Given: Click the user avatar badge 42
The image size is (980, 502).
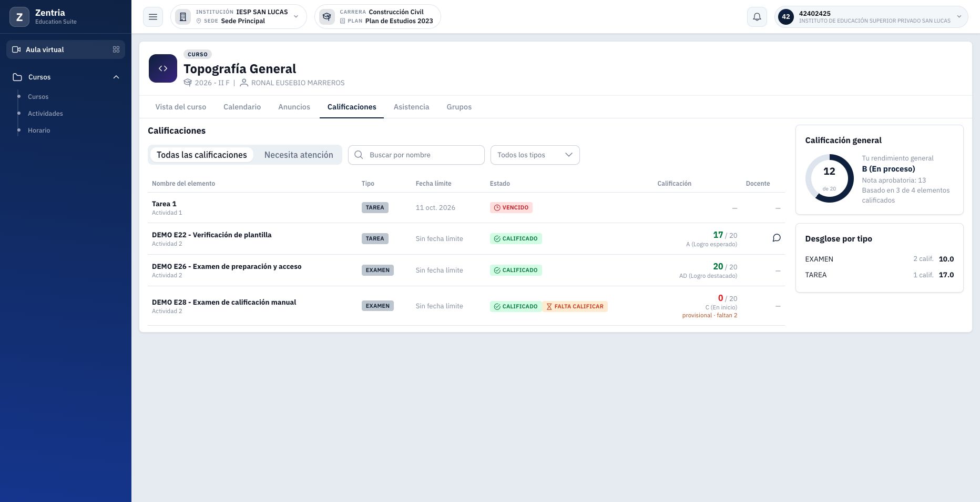Looking at the screenshot, I should tap(786, 17).
